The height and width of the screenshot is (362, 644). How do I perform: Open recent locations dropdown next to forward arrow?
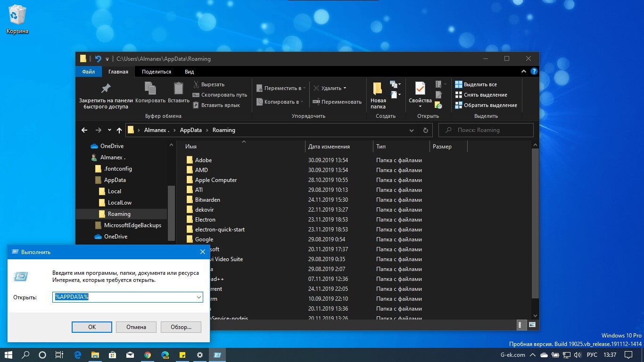pos(109,130)
